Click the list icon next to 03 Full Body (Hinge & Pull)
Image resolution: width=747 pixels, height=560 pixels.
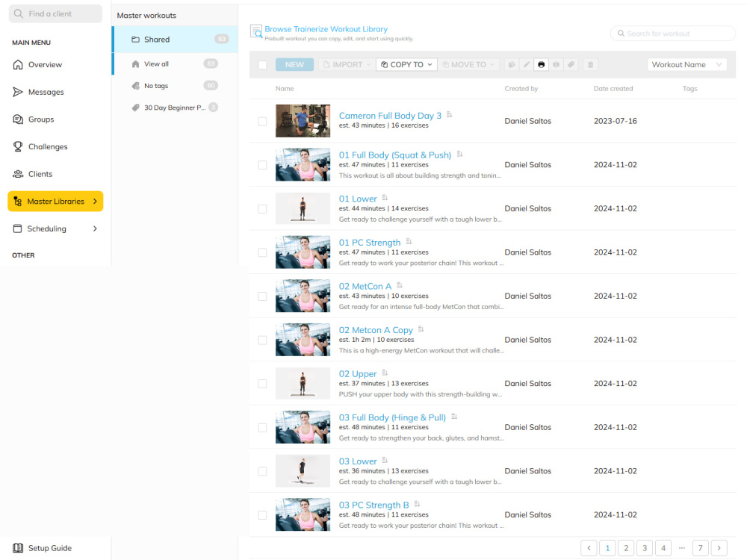454,417
